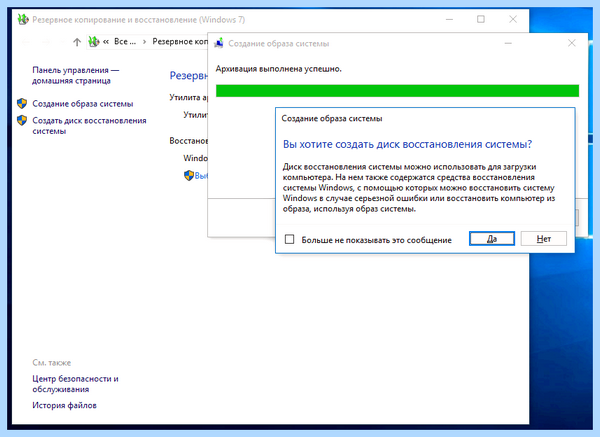This screenshot has width=600, height=437.
Task: Click the backup icon in address bar
Action: click(x=94, y=41)
